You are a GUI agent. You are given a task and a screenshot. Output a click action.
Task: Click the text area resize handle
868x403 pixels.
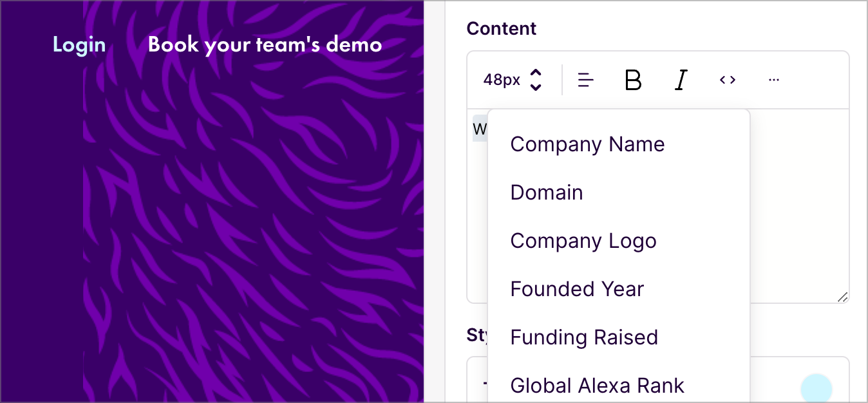pyautogui.click(x=842, y=297)
